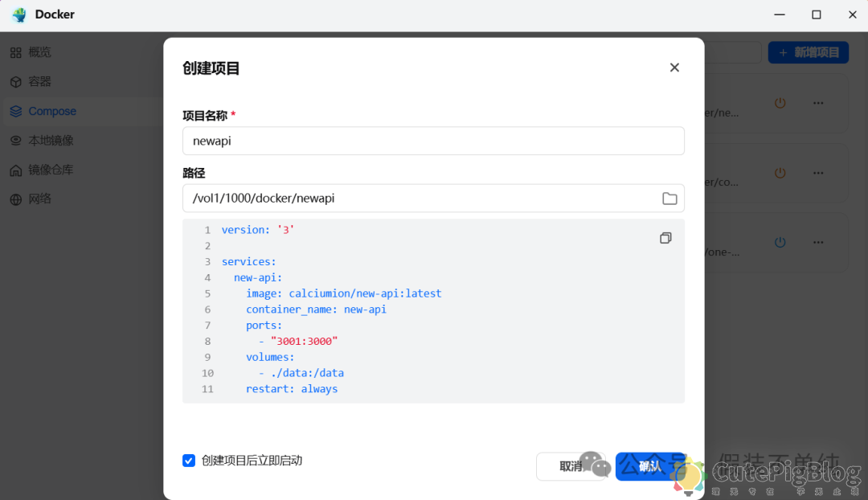Click the power icon of the third project
The width and height of the screenshot is (868, 500).
[x=779, y=242]
